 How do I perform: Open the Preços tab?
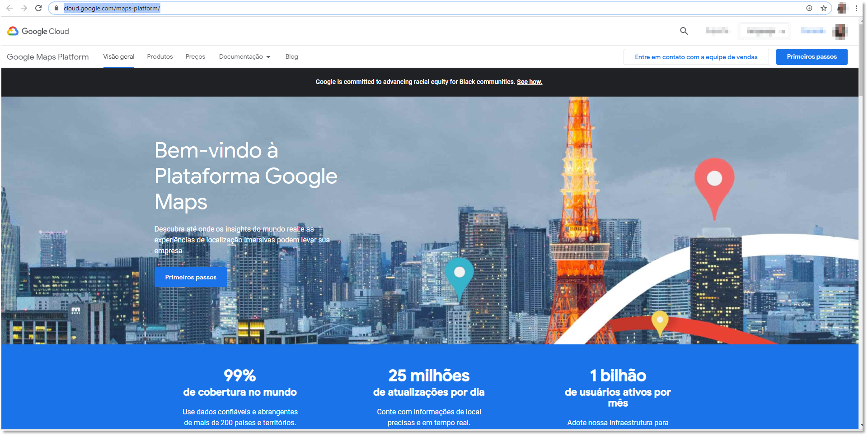pos(195,57)
